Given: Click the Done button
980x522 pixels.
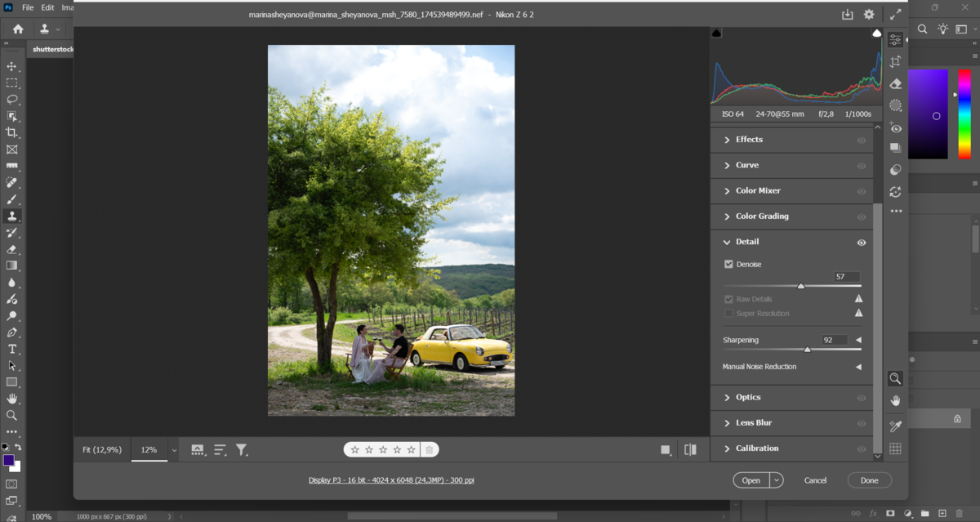Looking at the screenshot, I should 869,480.
